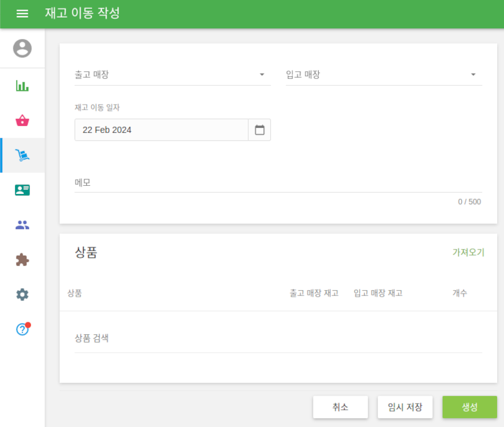Click the highlighted inventory cart icon
This screenshot has width=504, height=427.
coord(22,154)
